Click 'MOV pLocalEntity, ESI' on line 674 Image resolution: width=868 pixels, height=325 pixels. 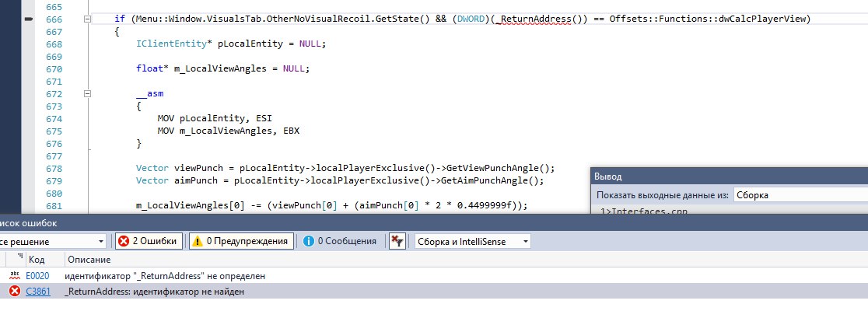pos(215,119)
